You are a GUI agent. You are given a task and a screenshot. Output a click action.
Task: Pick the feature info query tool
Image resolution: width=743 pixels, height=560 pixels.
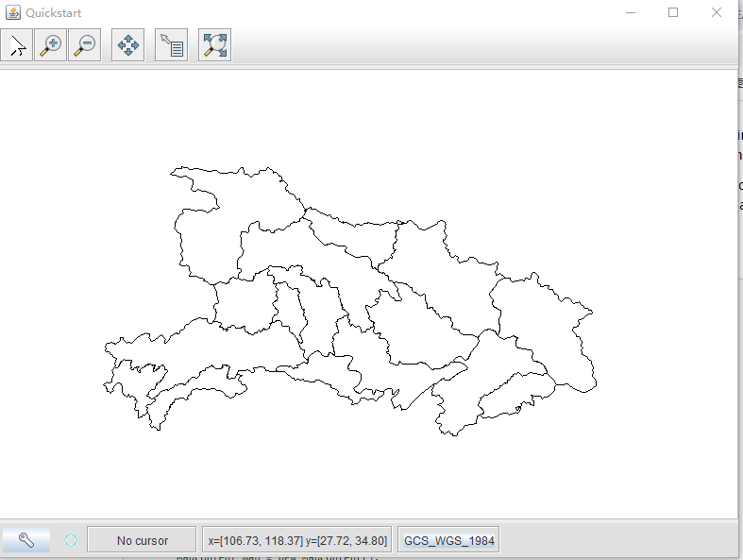tap(171, 45)
